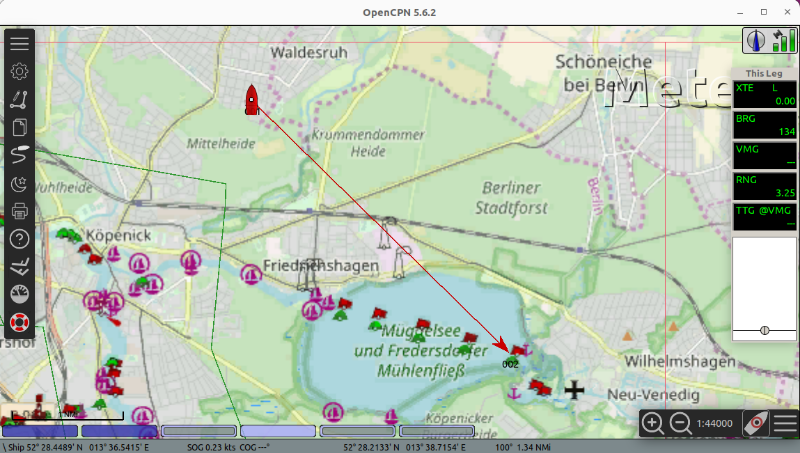
Task: Toggle the Dashboard gauge icon
Action: 19,294
